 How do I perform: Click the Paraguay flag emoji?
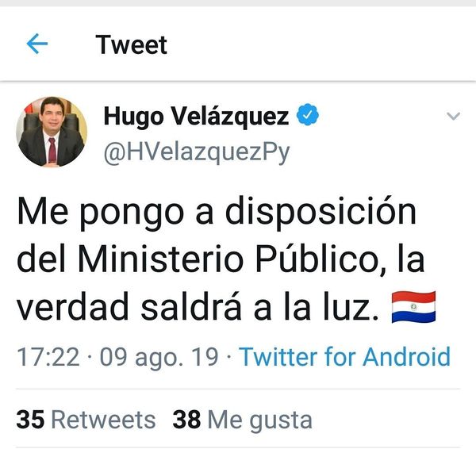[413, 307]
